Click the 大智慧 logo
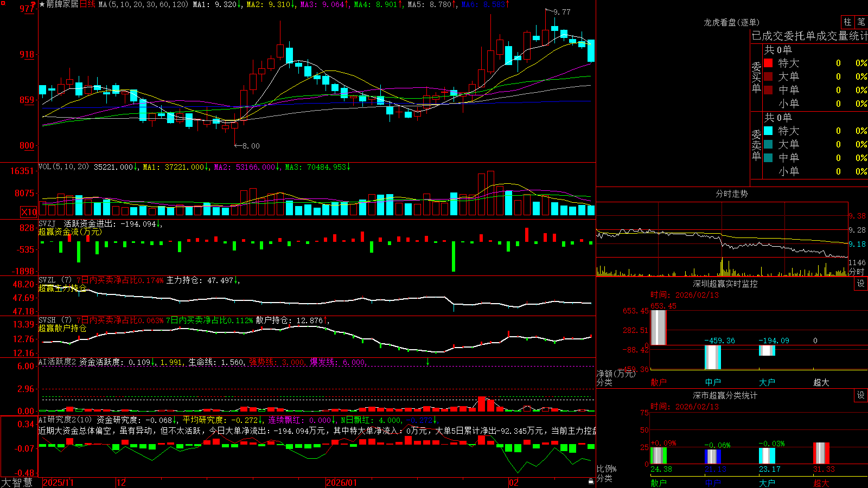 pyautogui.click(x=17, y=483)
